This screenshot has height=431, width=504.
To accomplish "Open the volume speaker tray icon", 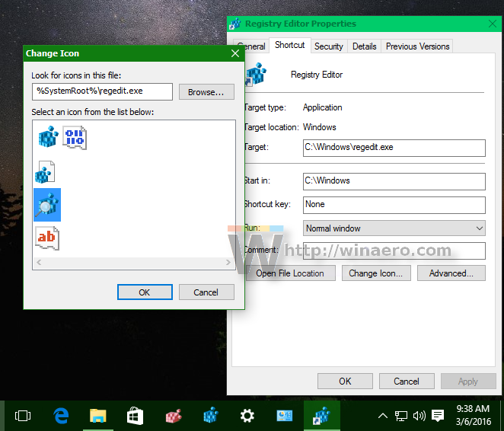I will click(x=419, y=416).
